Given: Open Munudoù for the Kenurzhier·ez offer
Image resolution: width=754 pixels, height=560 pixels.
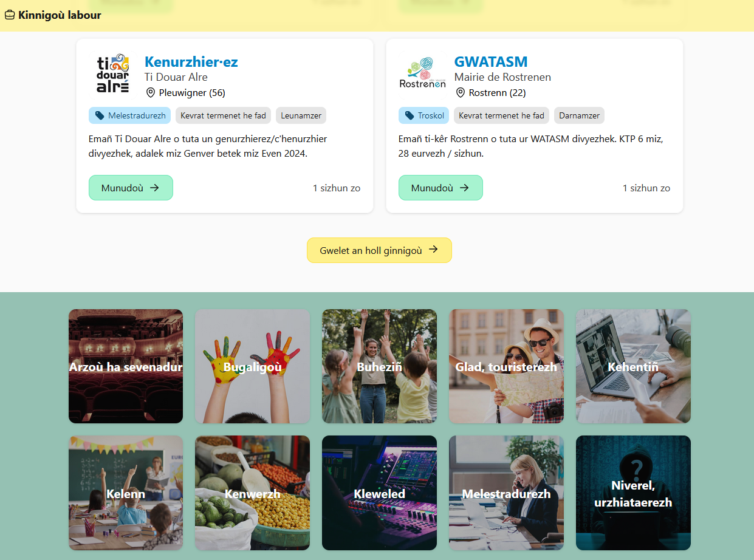Looking at the screenshot, I should point(131,188).
